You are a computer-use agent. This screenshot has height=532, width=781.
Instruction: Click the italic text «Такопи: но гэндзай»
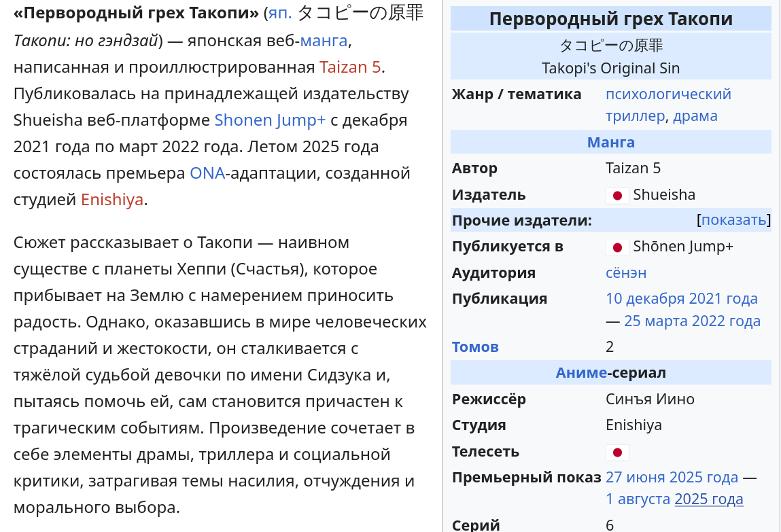(x=86, y=40)
